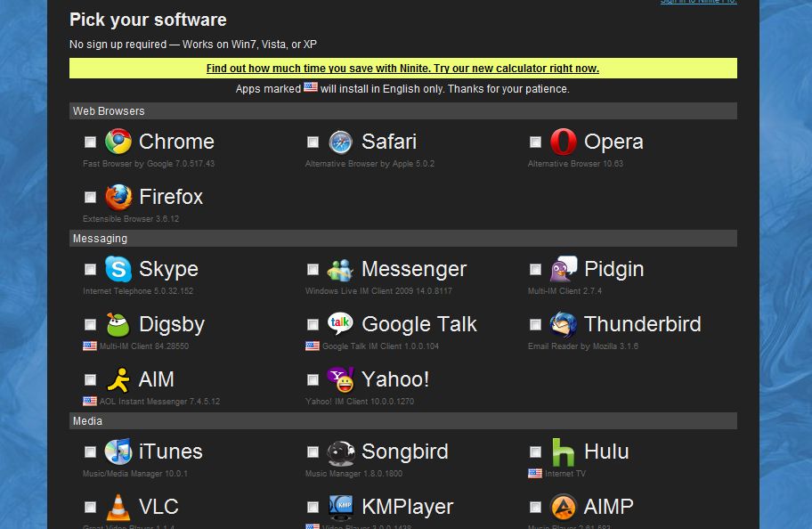Select the Pidgin checkbox

[535, 270]
